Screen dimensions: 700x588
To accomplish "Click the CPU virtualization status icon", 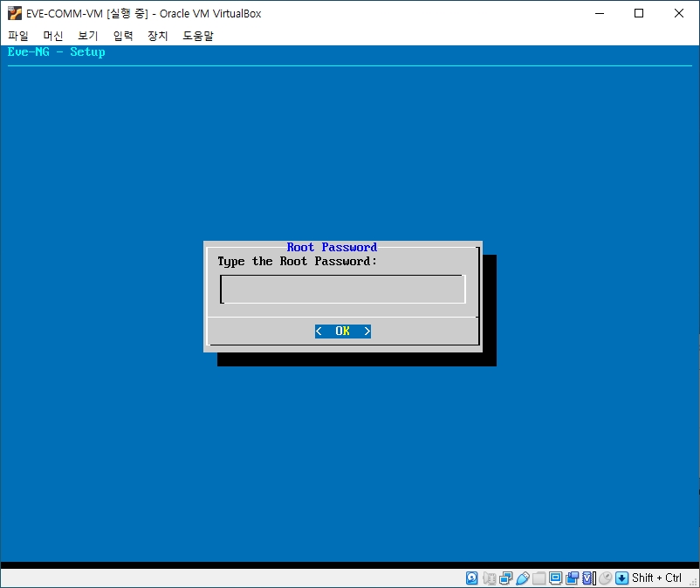I will tap(589, 578).
